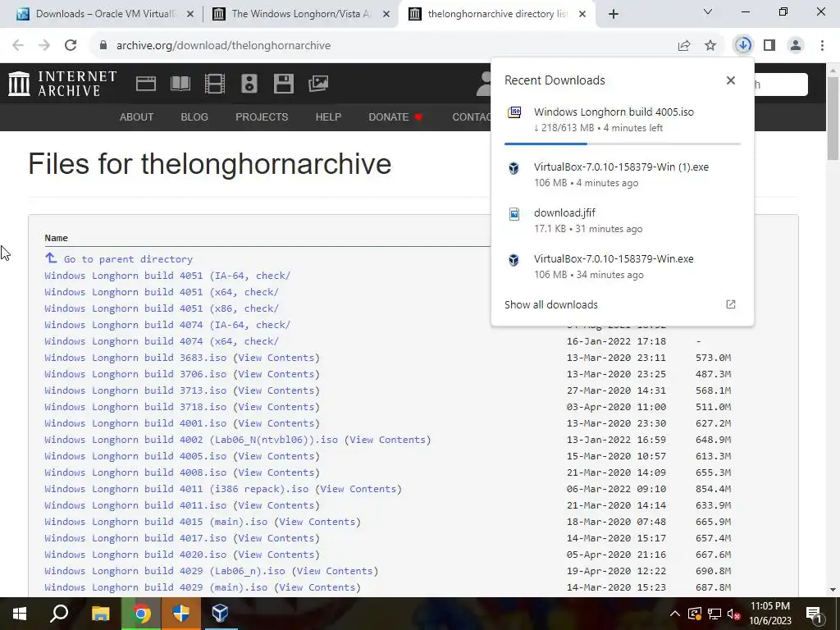Open Chrome three-dot menu
This screenshot has height=630, width=840.
(822, 46)
